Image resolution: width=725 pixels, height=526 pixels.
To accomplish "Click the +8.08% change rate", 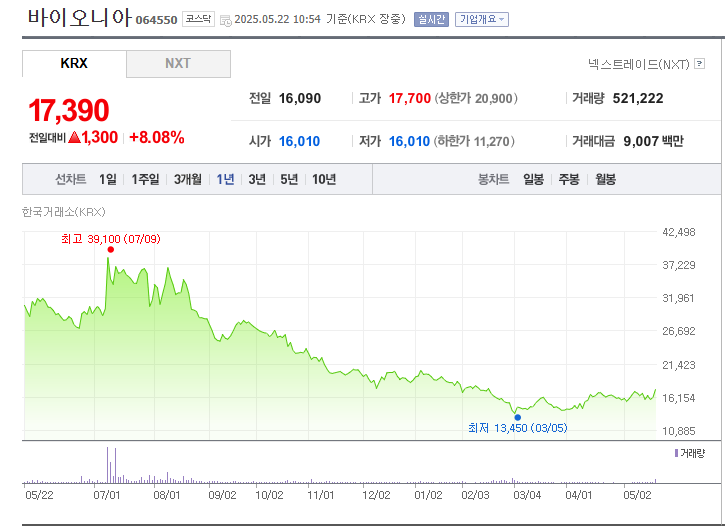I will click(157, 137).
